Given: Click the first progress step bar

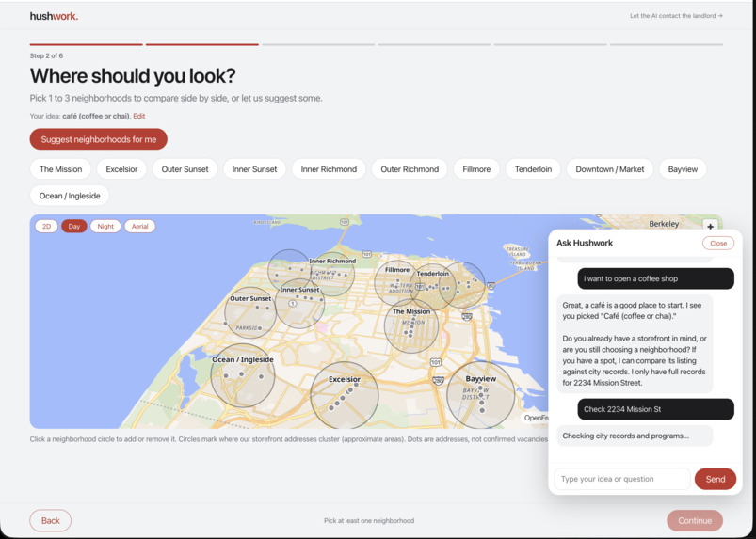Looking at the screenshot, I should tap(87, 44).
